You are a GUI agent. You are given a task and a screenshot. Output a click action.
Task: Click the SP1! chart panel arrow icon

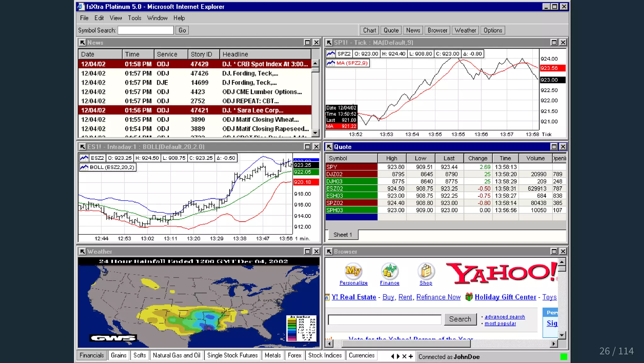click(x=329, y=43)
